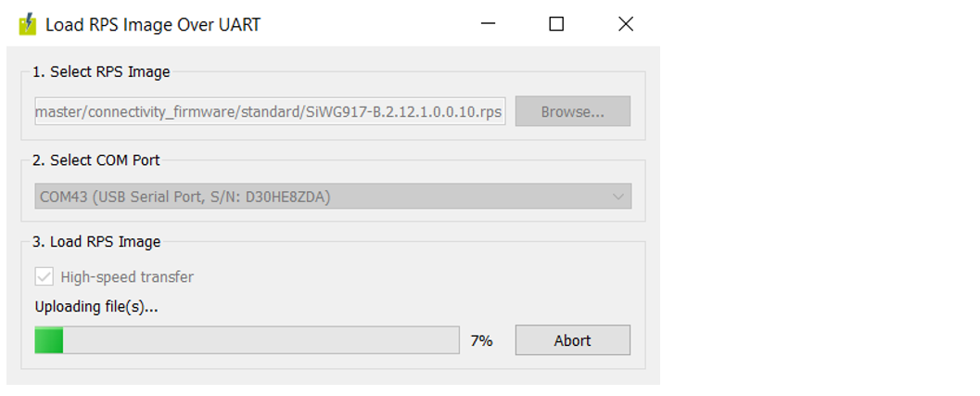
Task: Click the 7% progress percentage label
Action: click(481, 341)
